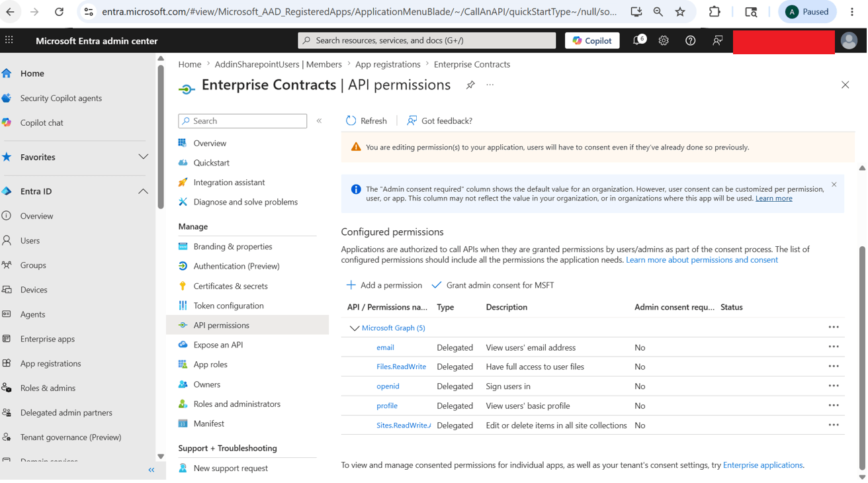The height and width of the screenshot is (483, 868).
Task: Click Learn more in the info banner
Action: point(773,198)
